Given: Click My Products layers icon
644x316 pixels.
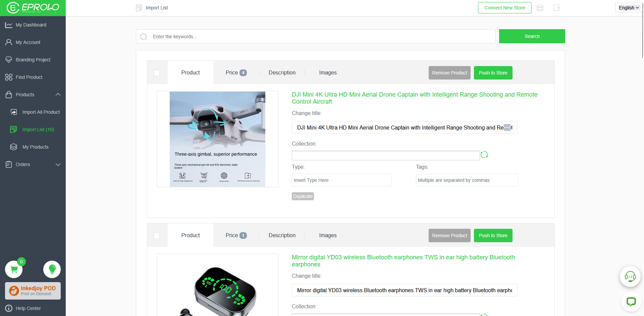Looking at the screenshot, I should point(13,147).
